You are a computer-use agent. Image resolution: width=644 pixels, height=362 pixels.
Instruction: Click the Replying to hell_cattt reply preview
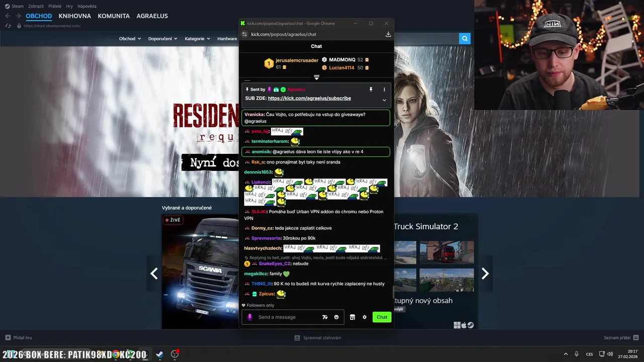click(x=315, y=257)
